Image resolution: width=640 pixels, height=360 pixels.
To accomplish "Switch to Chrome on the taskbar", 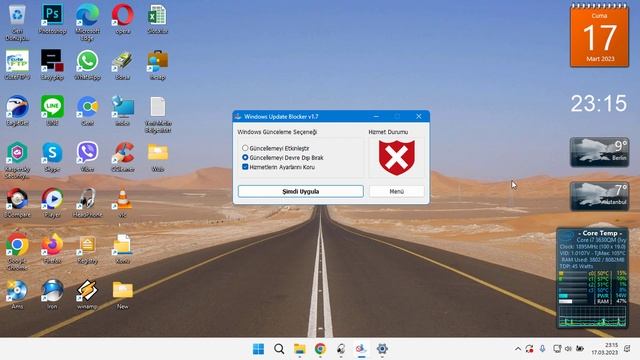I will tap(320, 349).
